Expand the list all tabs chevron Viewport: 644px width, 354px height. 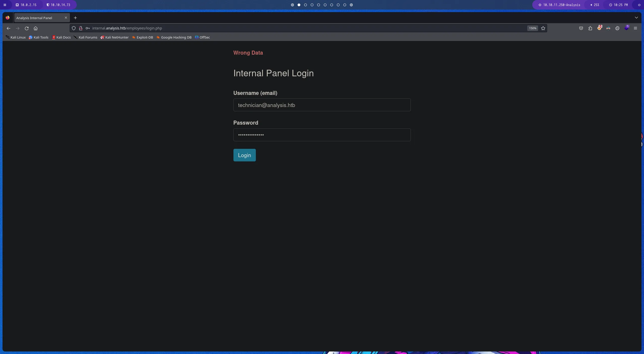click(x=636, y=18)
